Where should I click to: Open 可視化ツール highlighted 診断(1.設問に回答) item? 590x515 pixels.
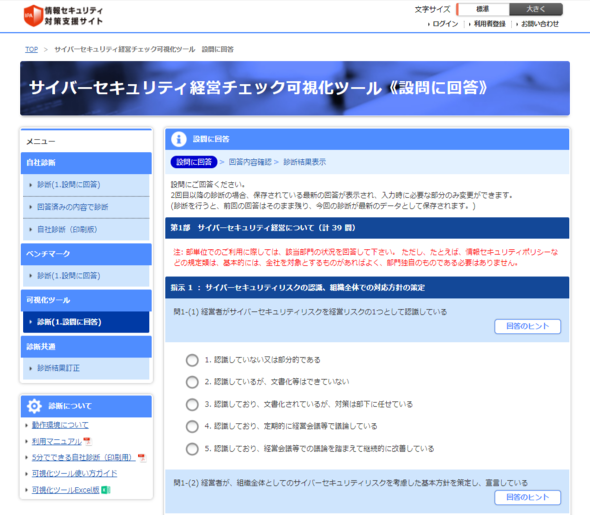(86, 322)
